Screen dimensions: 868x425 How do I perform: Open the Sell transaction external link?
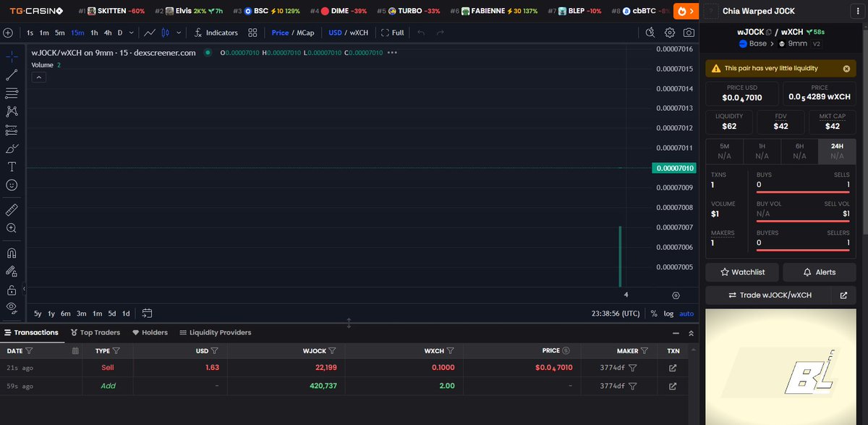(x=673, y=368)
